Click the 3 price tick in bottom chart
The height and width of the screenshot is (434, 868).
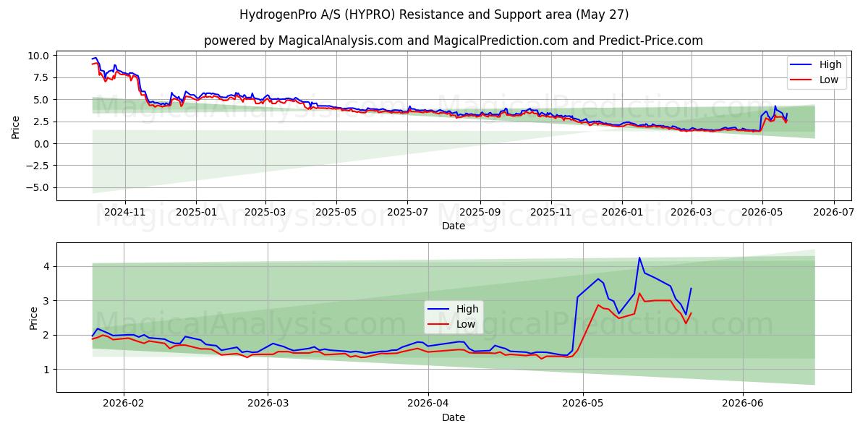[x=47, y=300]
